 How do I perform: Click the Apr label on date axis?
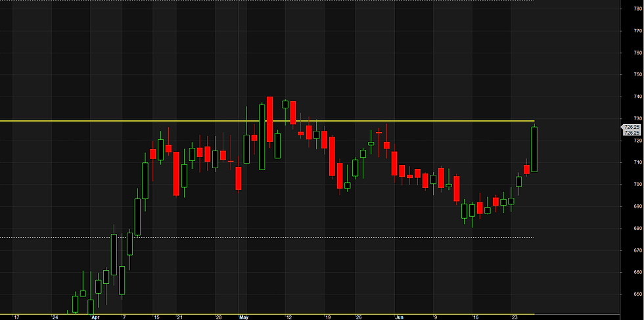(x=95, y=317)
